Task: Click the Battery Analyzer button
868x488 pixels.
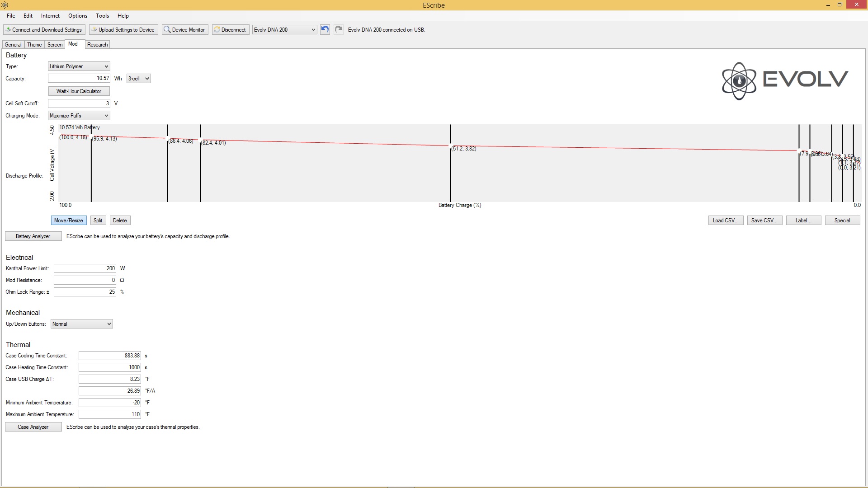Action: tap(33, 236)
